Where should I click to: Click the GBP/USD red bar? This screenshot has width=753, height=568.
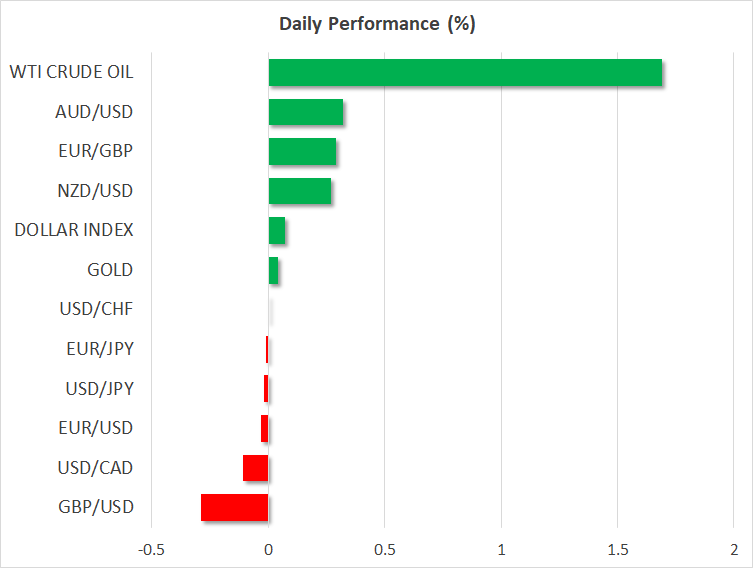point(235,507)
